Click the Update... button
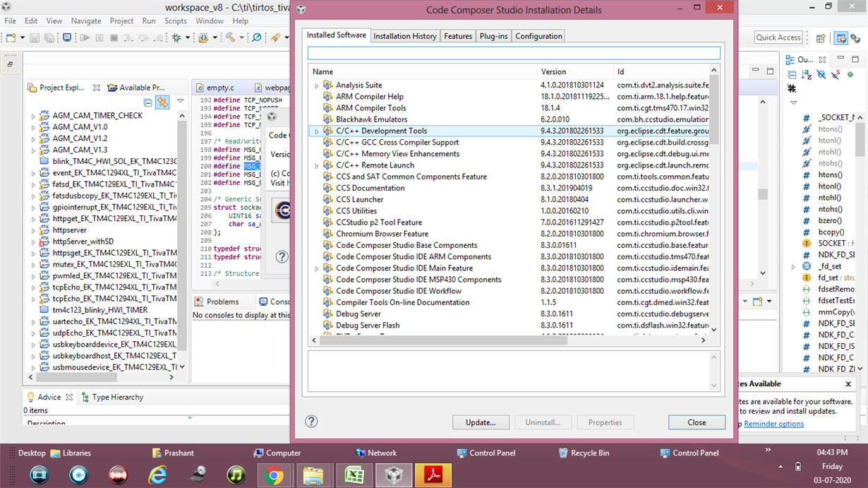The height and width of the screenshot is (488, 868). click(481, 422)
